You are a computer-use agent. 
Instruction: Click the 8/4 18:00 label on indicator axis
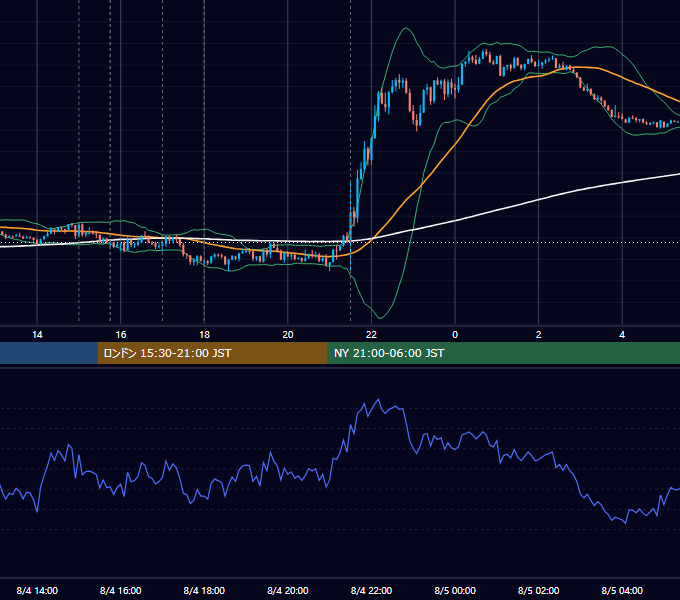pyautogui.click(x=204, y=590)
